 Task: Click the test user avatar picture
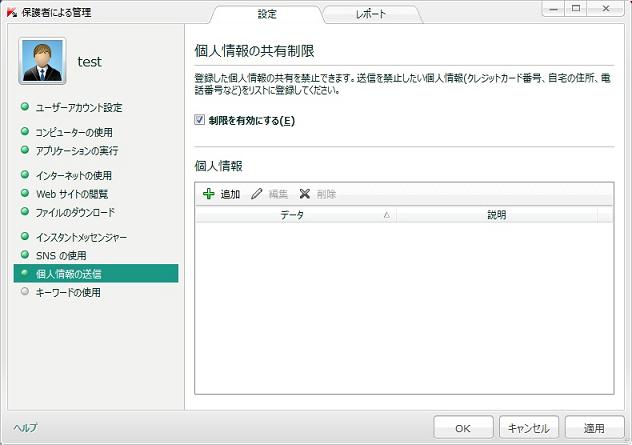pyautogui.click(x=42, y=61)
